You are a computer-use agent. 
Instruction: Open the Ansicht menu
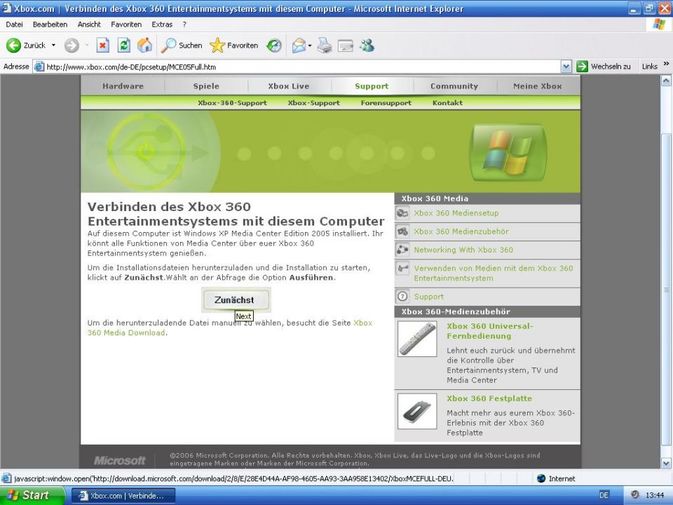89,24
